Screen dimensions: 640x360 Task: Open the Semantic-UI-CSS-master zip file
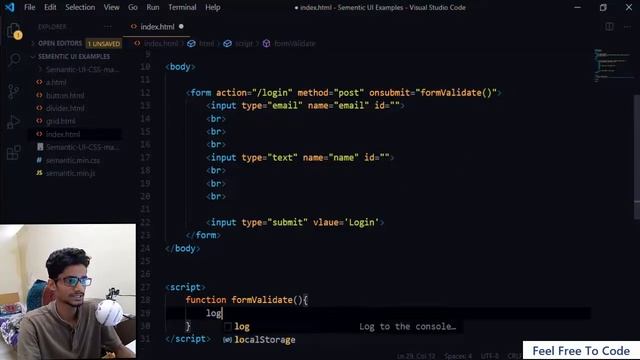[82, 147]
